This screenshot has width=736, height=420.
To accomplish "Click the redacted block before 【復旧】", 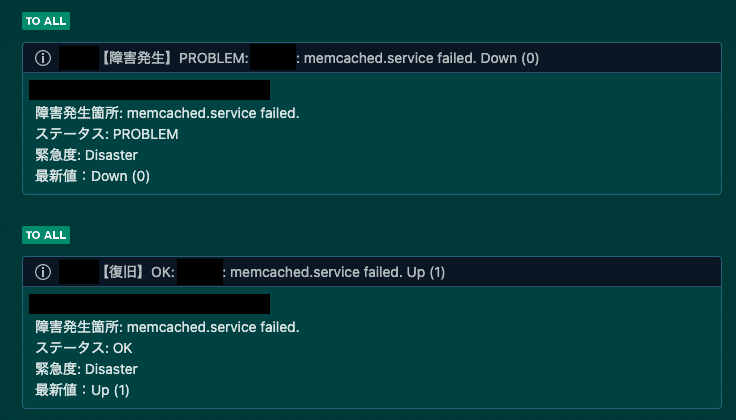I will click(x=79, y=272).
